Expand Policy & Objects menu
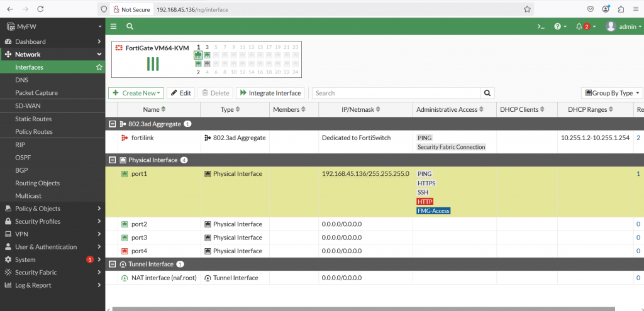The image size is (644, 311). point(53,209)
